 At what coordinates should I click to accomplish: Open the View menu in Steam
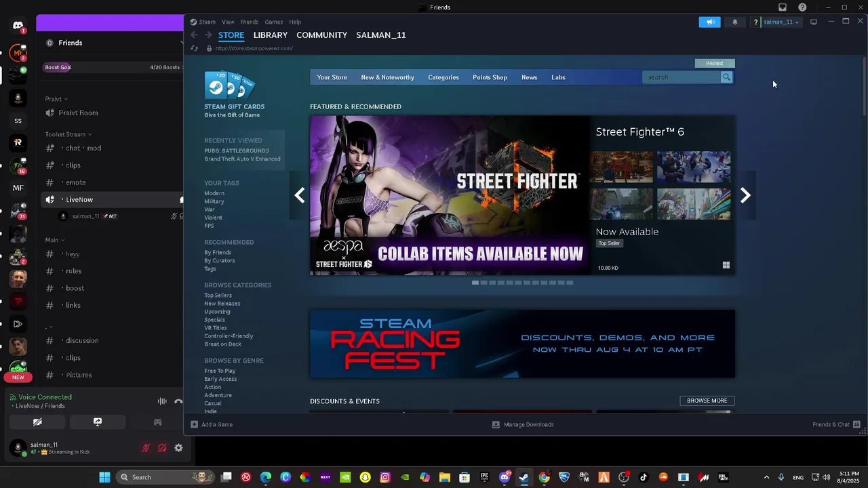click(x=228, y=22)
